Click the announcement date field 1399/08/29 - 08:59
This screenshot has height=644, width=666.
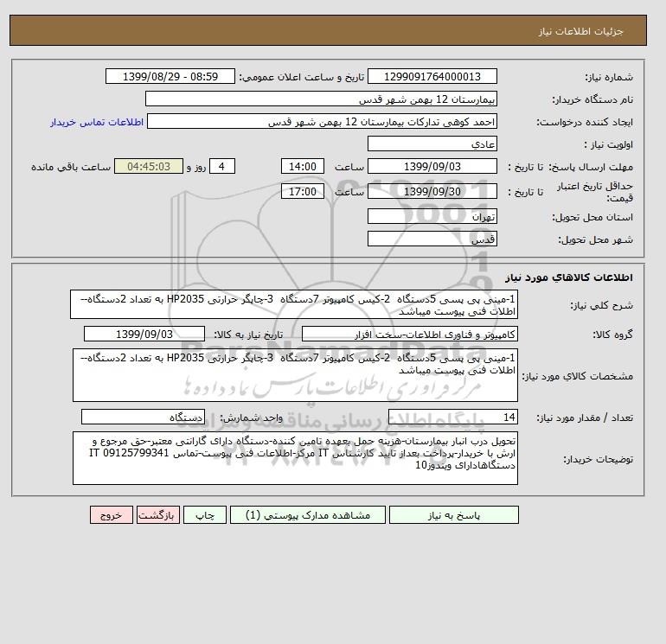(x=170, y=76)
